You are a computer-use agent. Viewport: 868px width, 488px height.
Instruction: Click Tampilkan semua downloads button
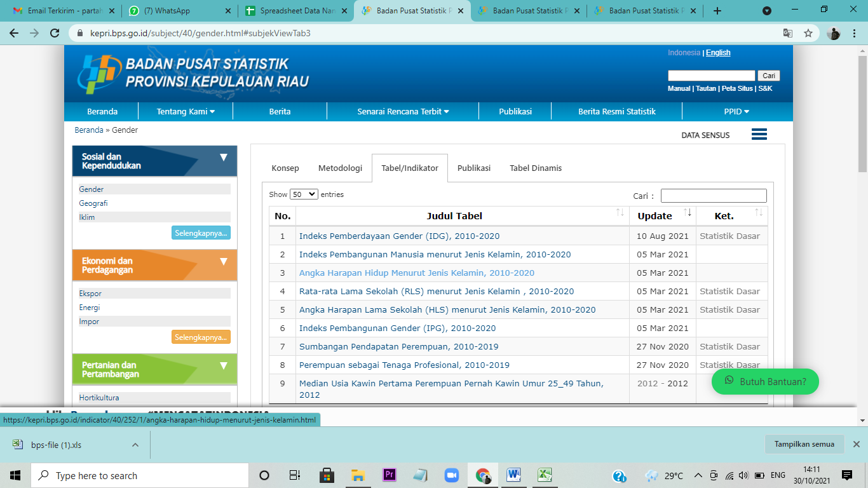[804, 444]
